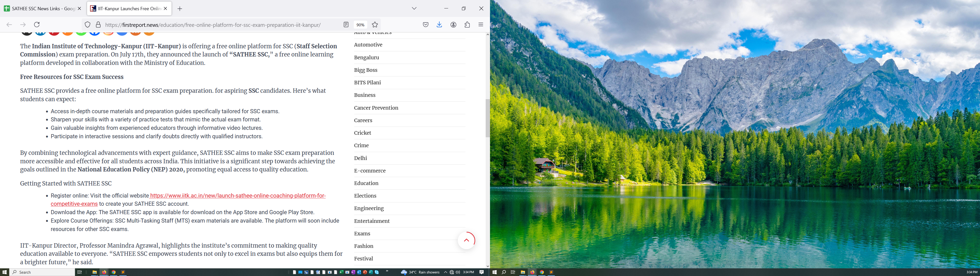The width and height of the screenshot is (980, 276).
Task: Click Firefox icon on left taskbar
Action: point(104,272)
